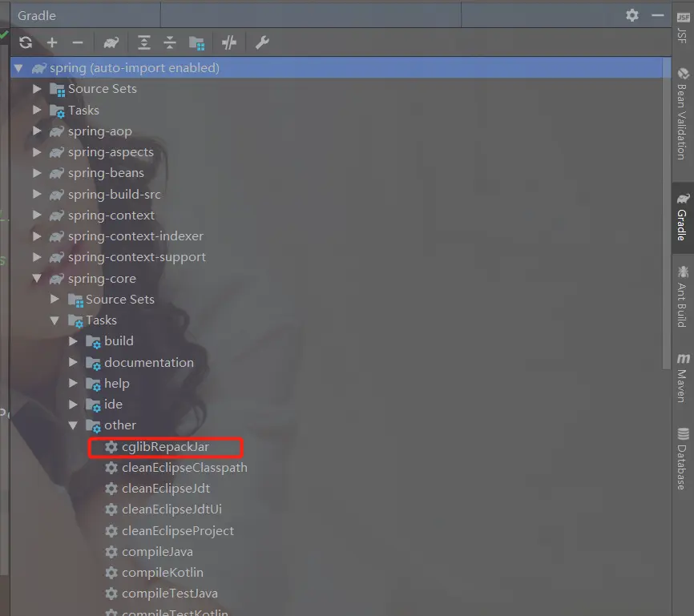Select the cleanEclipseClasspath task
Screen dimensions: 694x616
[x=184, y=468]
